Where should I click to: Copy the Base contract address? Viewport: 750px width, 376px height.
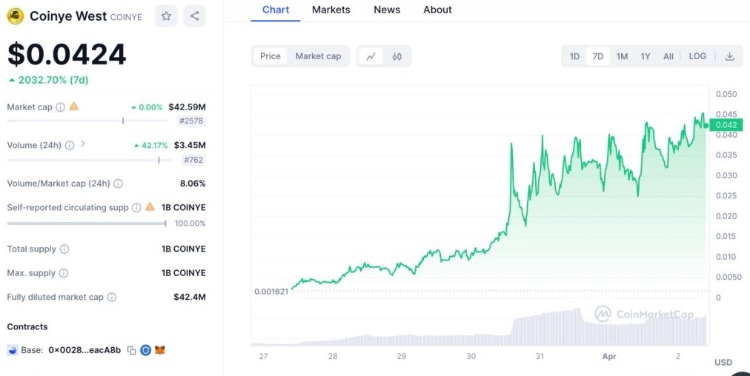point(132,351)
